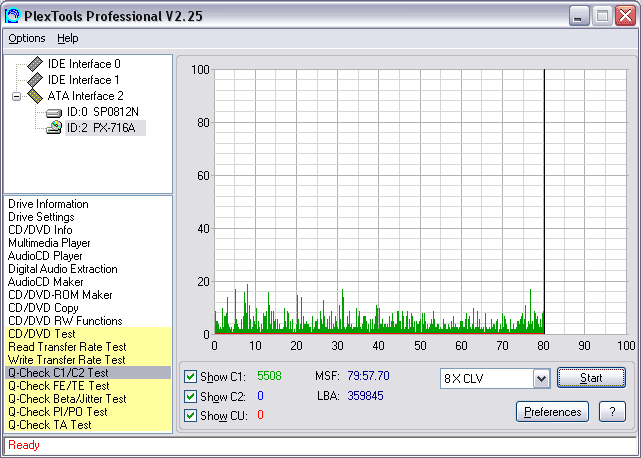Select IDE Interface 1 in the tree
Viewport: 641px width, 458px height.
click(83, 80)
